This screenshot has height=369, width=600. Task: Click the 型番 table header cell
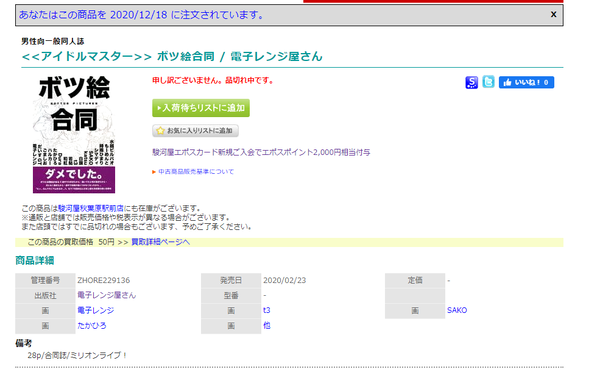(x=231, y=296)
